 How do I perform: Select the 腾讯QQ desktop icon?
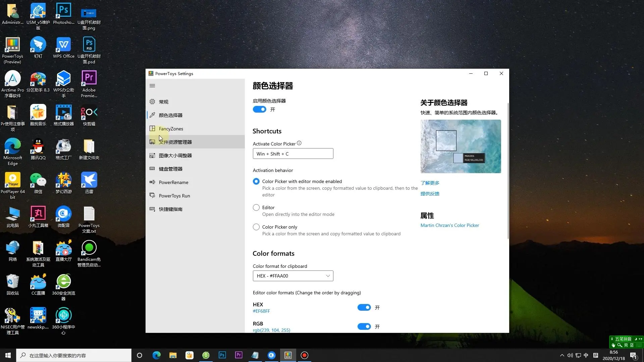click(38, 149)
